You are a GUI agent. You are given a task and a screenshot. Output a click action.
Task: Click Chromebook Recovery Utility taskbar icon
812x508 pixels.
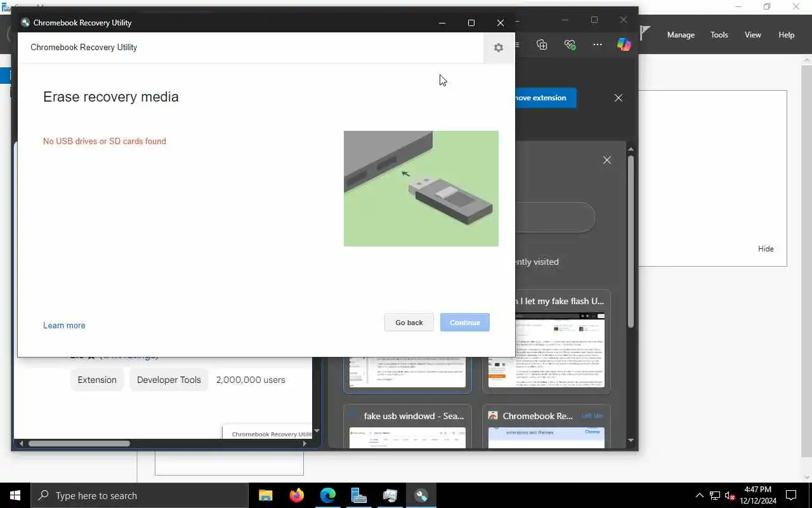(x=421, y=495)
